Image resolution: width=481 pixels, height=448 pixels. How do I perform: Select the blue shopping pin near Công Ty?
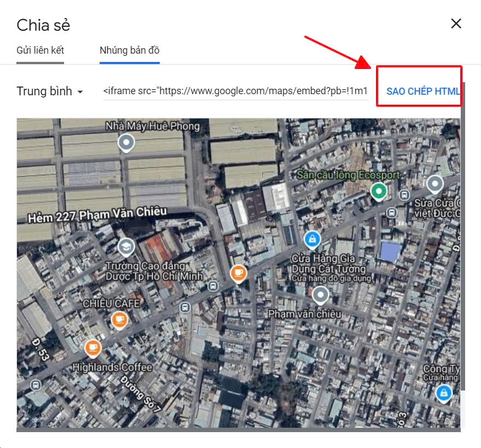coord(444,394)
